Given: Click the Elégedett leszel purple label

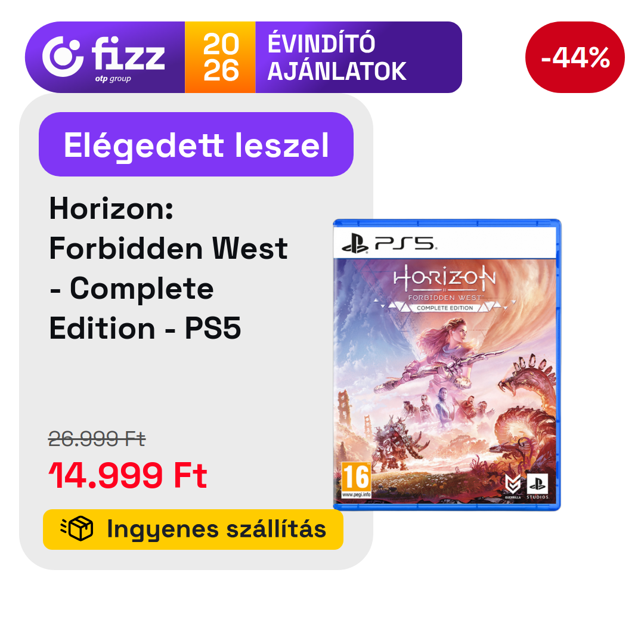Looking at the screenshot, I should tap(196, 144).
